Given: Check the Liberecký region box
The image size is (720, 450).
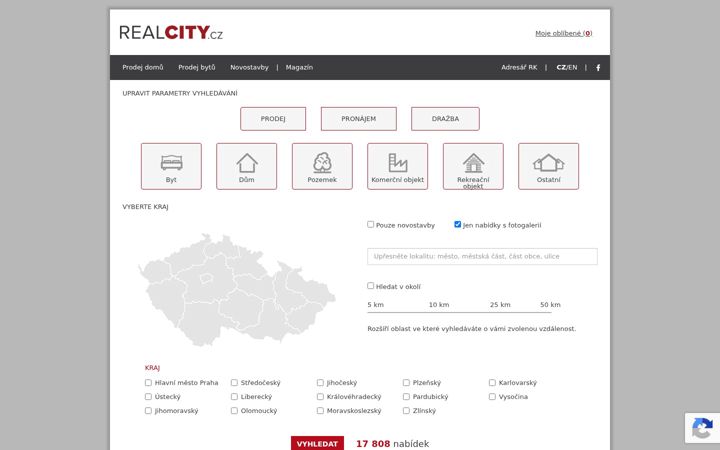Looking at the screenshot, I should tap(234, 396).
